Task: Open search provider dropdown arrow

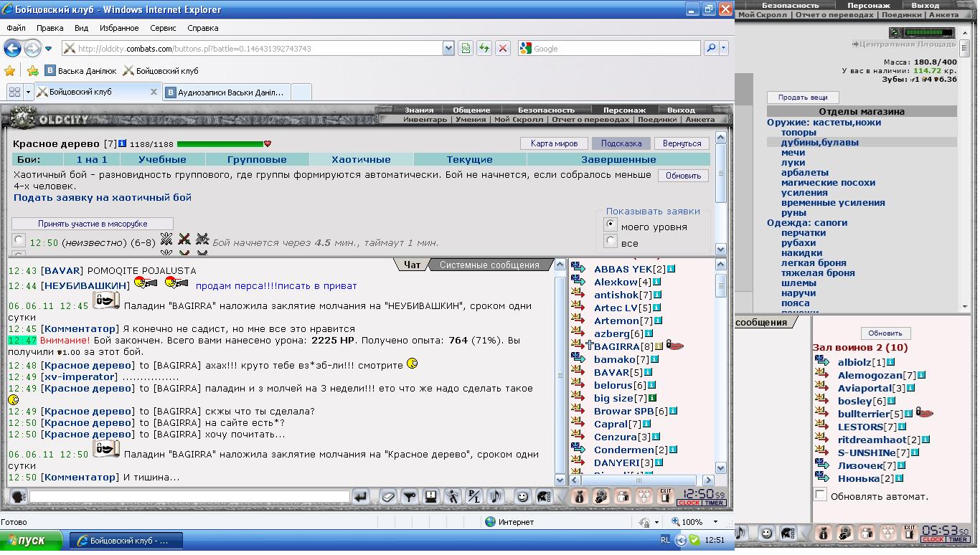Action: point(723,48)
